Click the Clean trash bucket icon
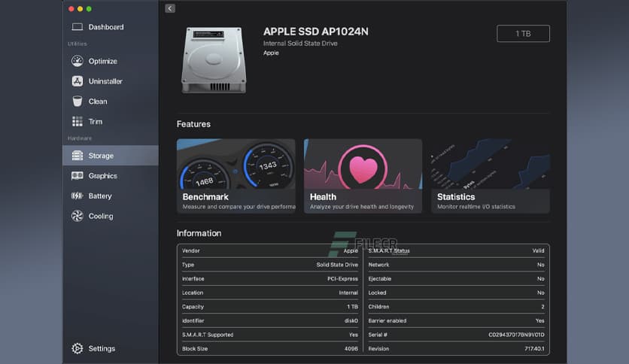 pos(77,101)
